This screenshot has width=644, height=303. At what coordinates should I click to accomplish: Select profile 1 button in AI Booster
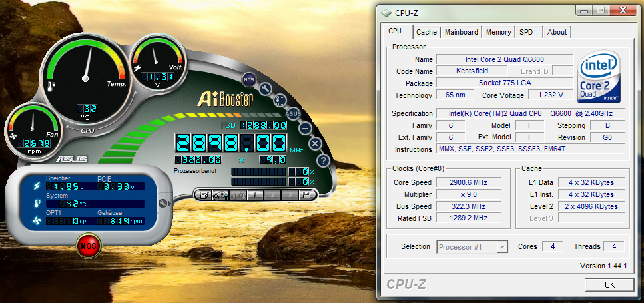click(255, 195)
